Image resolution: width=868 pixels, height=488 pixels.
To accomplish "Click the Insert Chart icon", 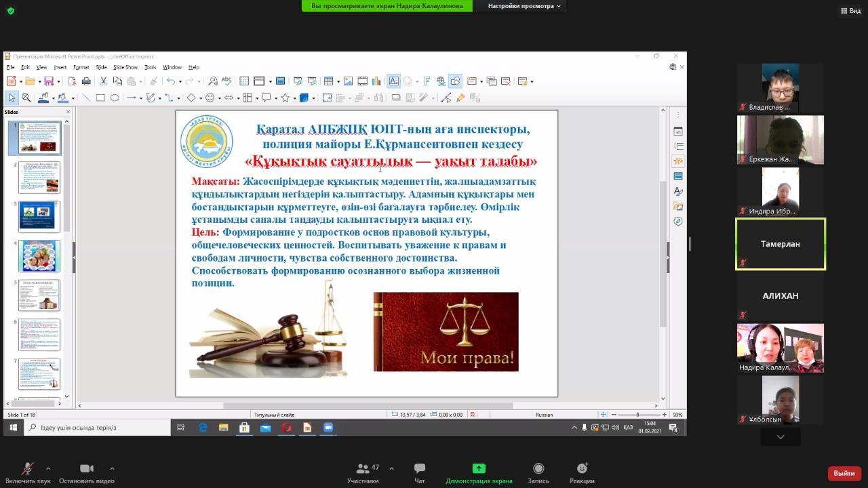I will (377, 81).
